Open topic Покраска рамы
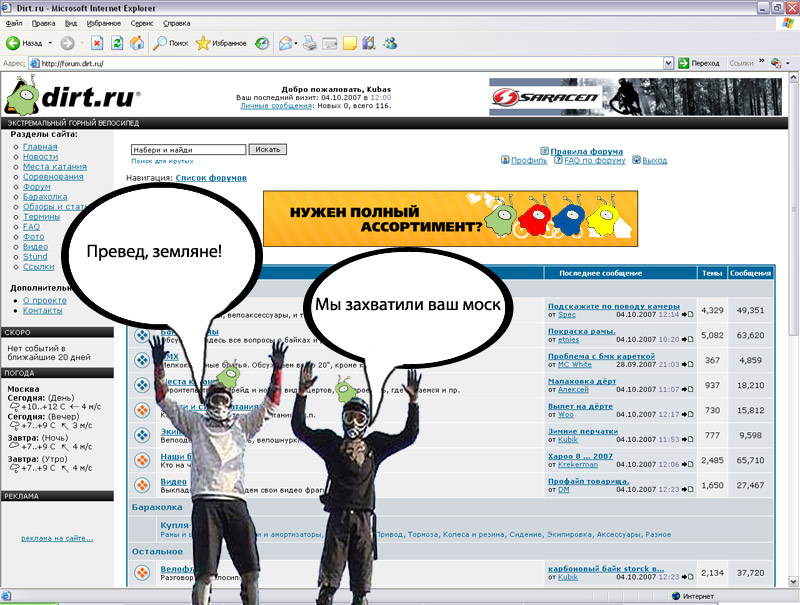 click(582, 331)
